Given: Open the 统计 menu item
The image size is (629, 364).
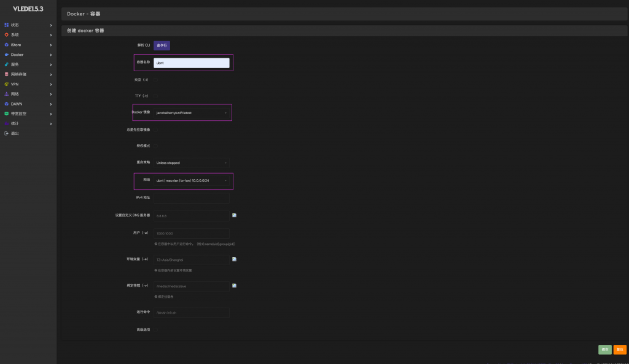Looking at the screenshot, I should click(28, 123).
